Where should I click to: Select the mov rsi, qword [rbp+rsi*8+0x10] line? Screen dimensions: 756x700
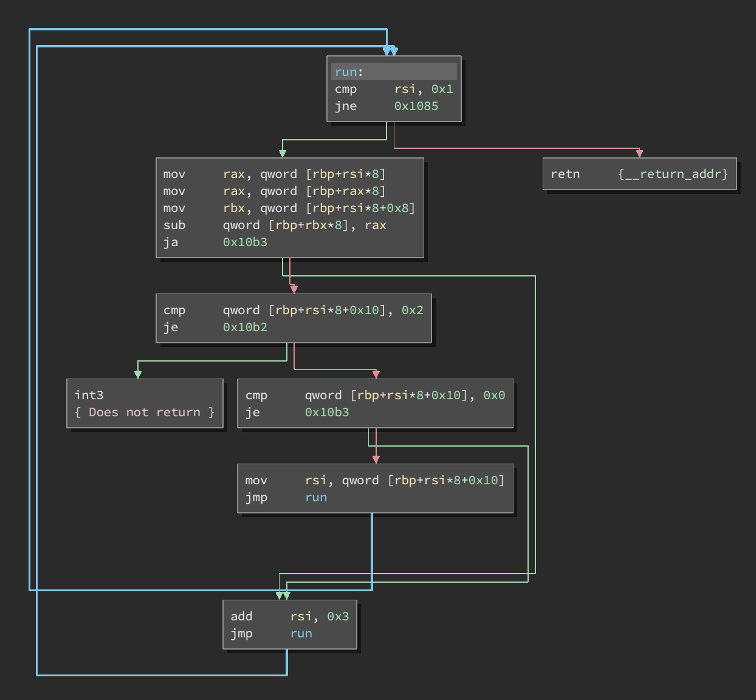tap(375, 480)
